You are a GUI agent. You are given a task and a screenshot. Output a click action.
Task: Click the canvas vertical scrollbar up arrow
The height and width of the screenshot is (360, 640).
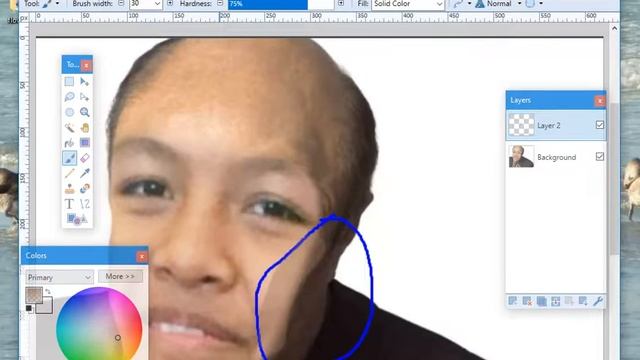click(x=614, y=28)
